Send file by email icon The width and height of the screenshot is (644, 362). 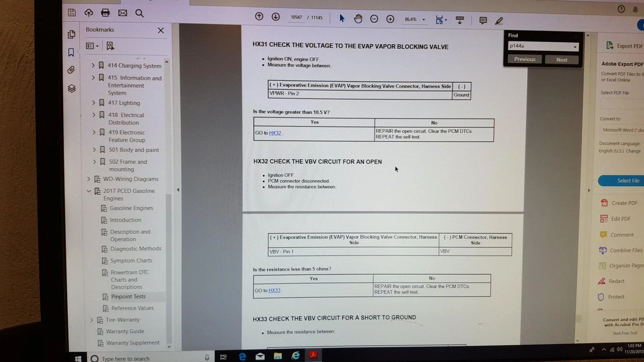click(123, 13)
